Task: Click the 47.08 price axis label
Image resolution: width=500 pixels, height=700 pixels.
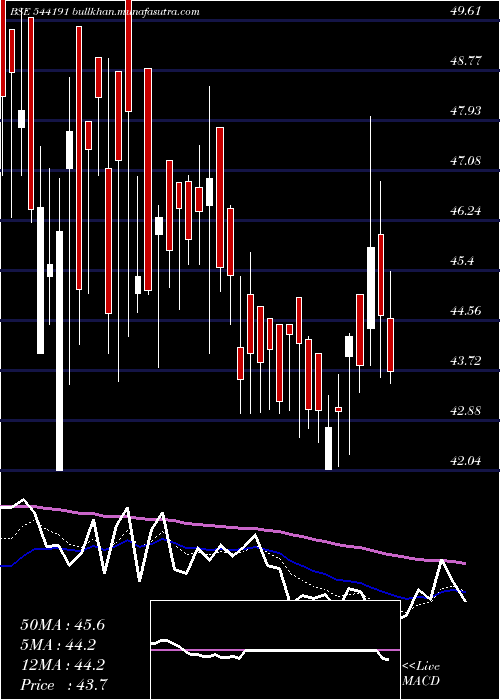Action: click(x=466, y=161)
